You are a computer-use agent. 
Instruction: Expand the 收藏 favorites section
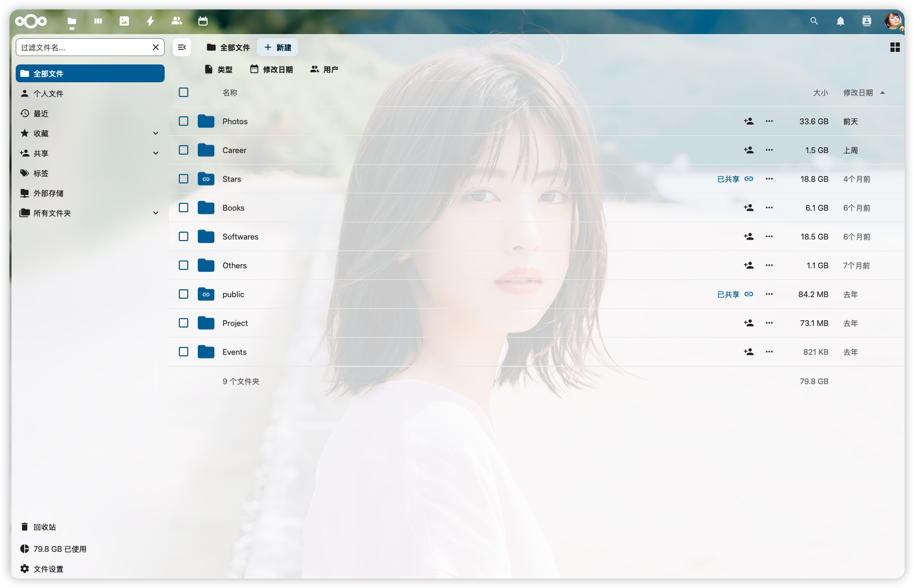click(156, 134)
